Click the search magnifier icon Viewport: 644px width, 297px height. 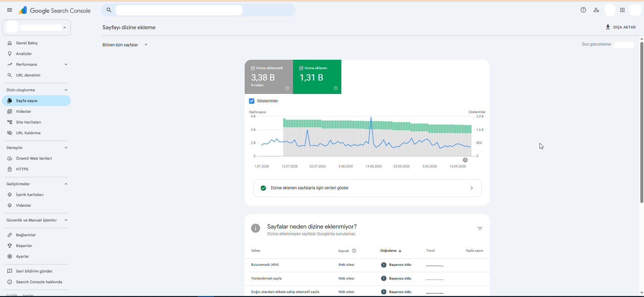click(109, 10)
